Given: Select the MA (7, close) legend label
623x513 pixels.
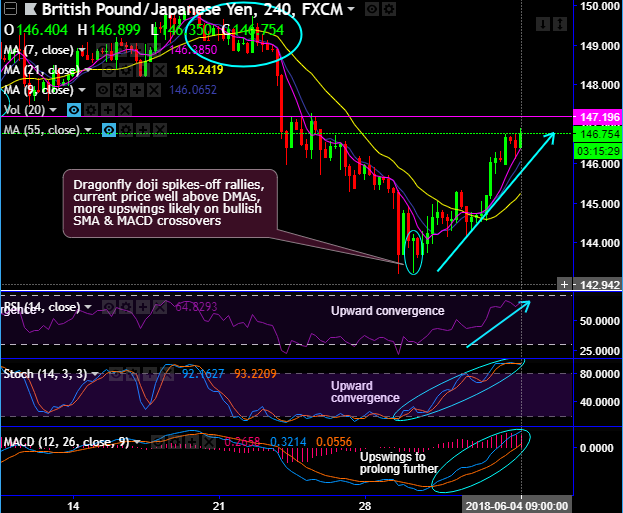Looking at the screenshot, I should click(x=39, y=50).
